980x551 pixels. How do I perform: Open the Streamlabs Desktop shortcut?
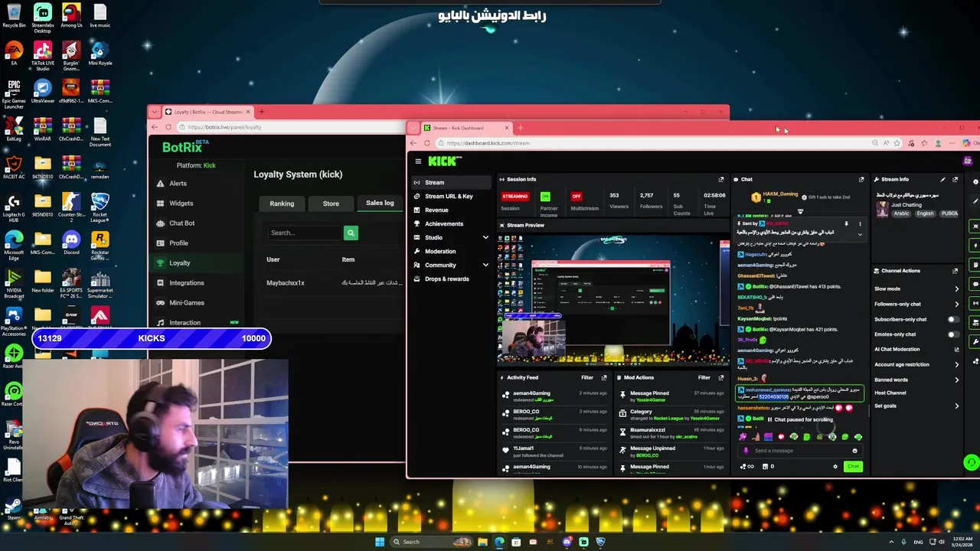(x=43, y=18)
